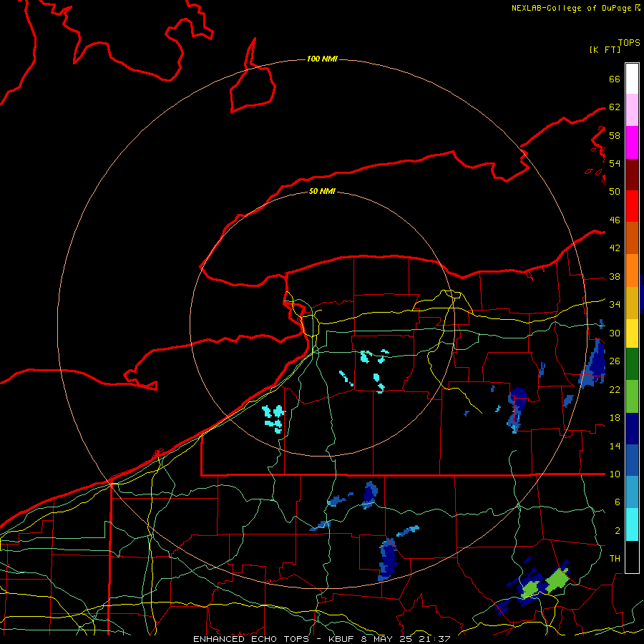This screenshot has width=644, height=644.
Task: Click the KBUF station identifier in the footer
Action: [342, 639]
